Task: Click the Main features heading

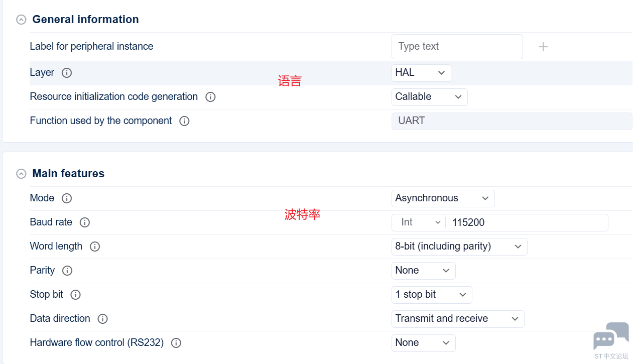Action: click(x=68, y=174)
